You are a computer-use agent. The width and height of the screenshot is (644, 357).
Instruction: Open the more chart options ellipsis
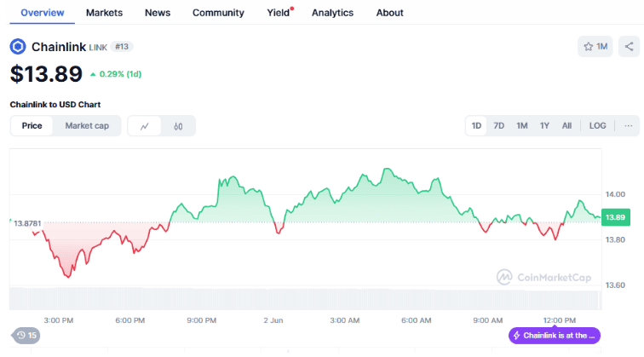click(629, 126)
